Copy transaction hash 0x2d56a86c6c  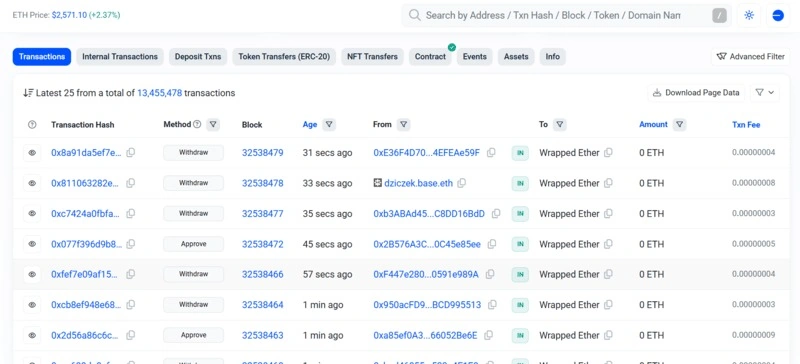(131, 335)
